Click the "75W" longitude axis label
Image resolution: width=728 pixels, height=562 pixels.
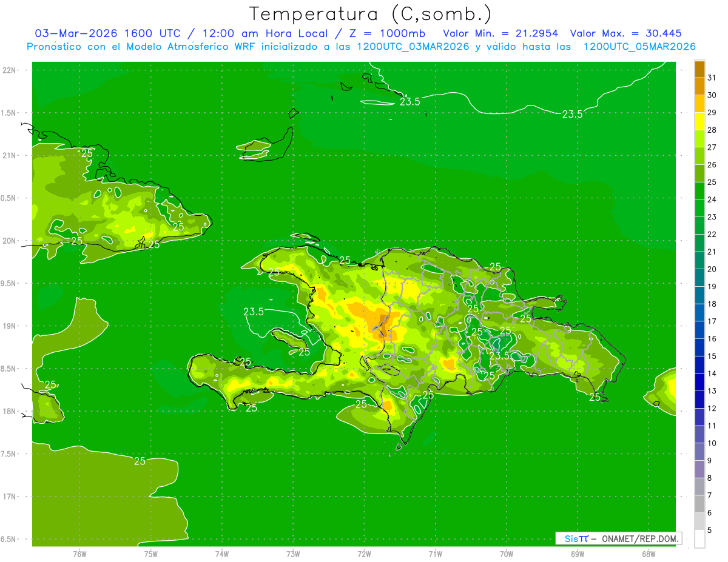pos(151,554)
